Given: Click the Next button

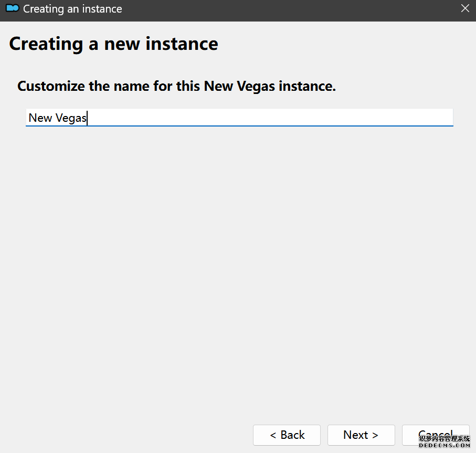Looking at the screenshot, I should tap(361, 435).
